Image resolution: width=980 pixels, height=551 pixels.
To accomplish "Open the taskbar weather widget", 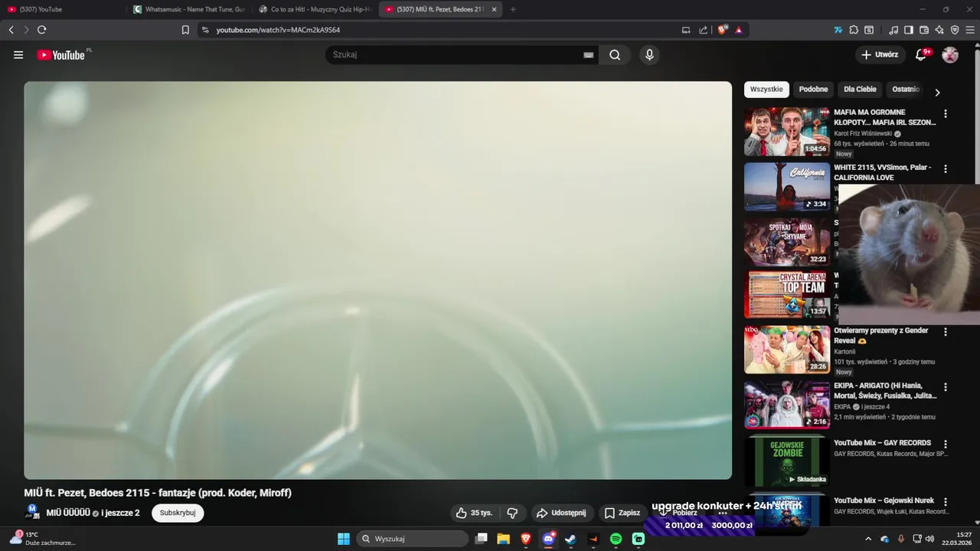I will 44,538.
